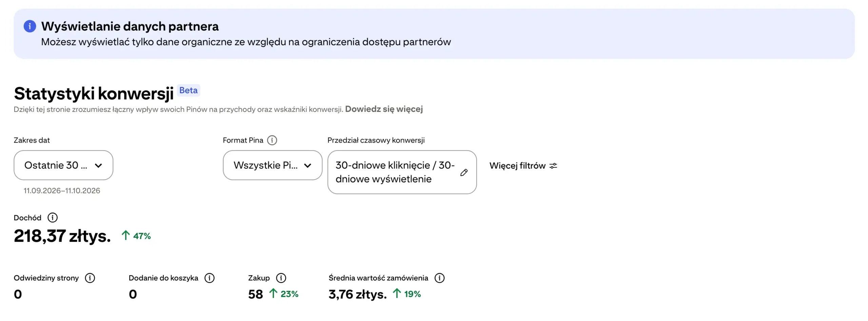
Task: Click the Wyświetlanie danych partnera banner title
Action: (x=130, y=26)
